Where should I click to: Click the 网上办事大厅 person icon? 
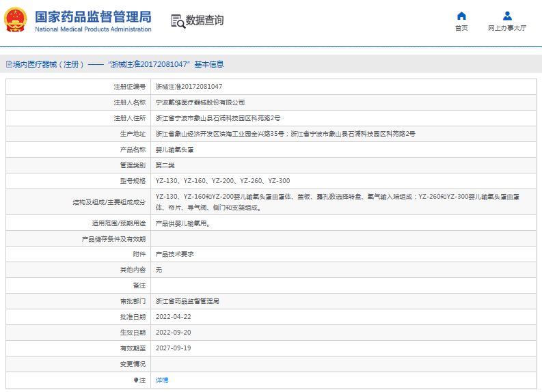coord(507,16)
